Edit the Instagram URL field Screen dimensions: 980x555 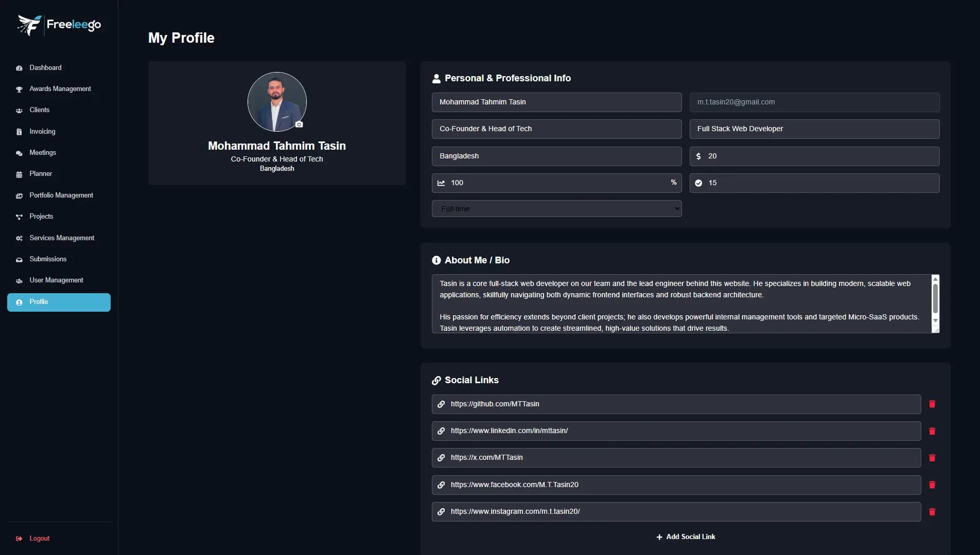(676, 512)
